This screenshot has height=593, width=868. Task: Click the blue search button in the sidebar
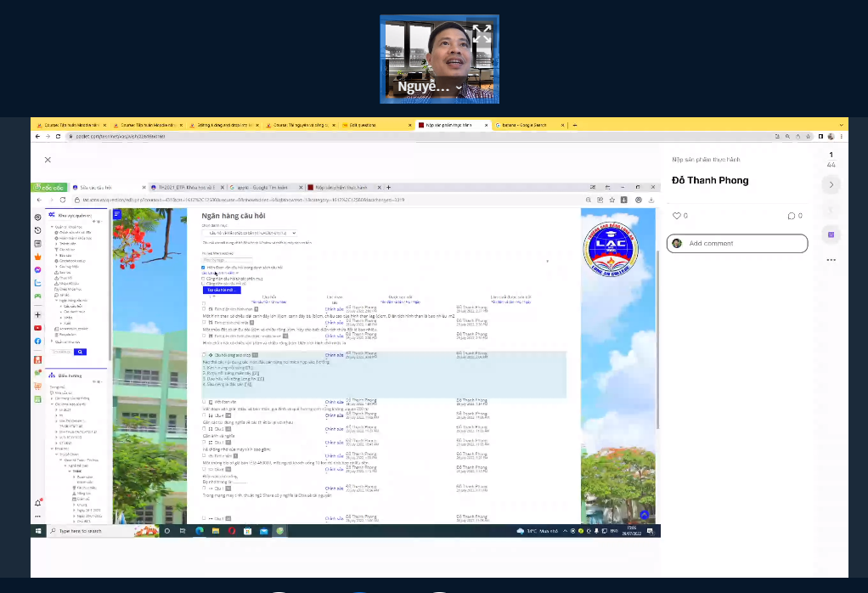click(x=80, y=351)
